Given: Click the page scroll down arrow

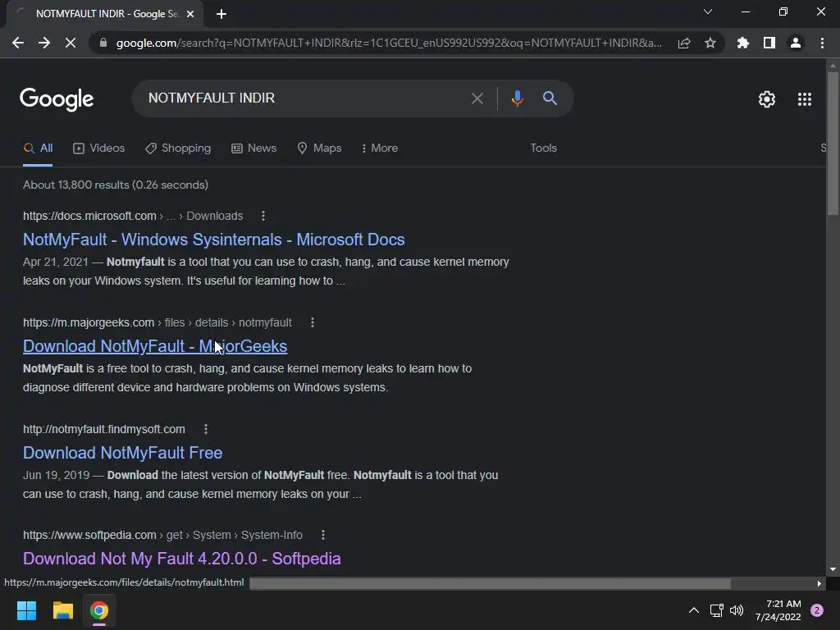Looking at the screenshot, I should pyautogui.click(x=833, y=569).
